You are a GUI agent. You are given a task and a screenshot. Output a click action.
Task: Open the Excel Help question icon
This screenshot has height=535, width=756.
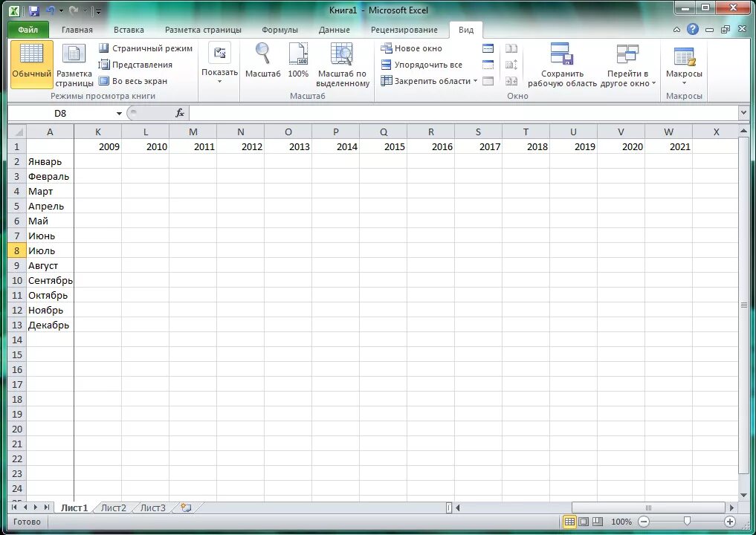(x=692, y=30)
